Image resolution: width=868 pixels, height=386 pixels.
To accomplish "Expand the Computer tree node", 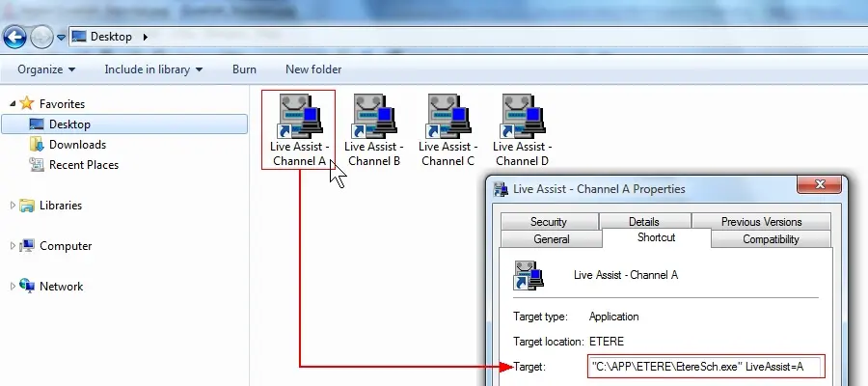I will pyautogui.click(x=13, y=246).
